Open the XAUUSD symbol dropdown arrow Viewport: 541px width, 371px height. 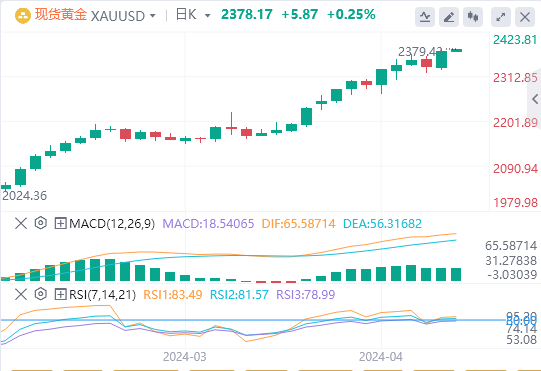click(153, 16)
